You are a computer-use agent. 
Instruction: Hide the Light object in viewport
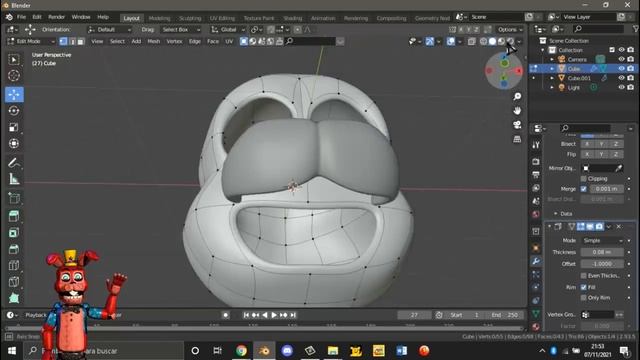pyautogui.click(x=622, y=87)
